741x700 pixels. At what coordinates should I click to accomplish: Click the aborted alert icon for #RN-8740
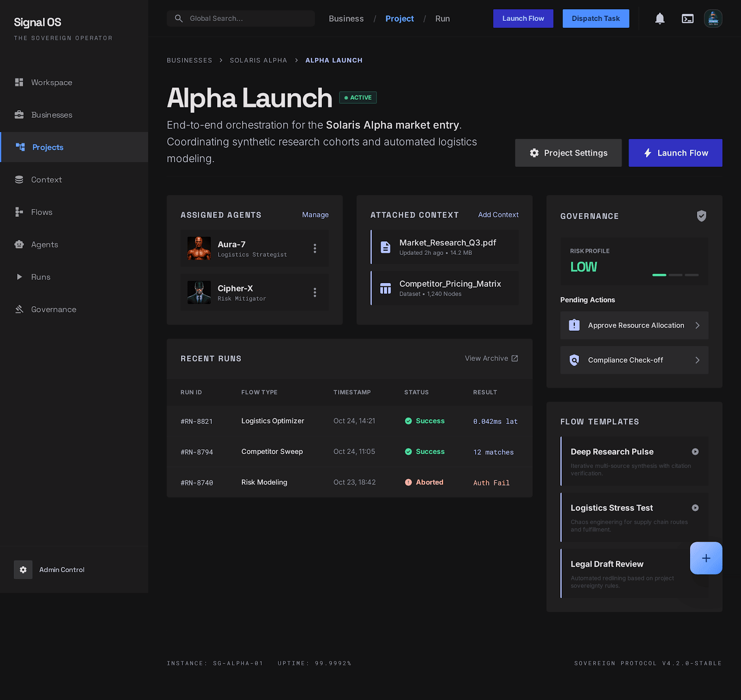[408, 482]
